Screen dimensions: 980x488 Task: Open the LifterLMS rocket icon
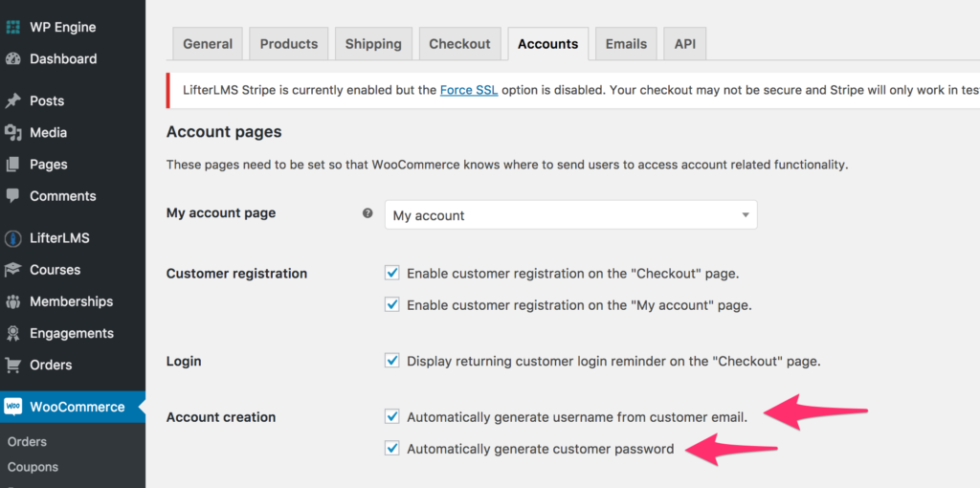(x=12, y=238)
